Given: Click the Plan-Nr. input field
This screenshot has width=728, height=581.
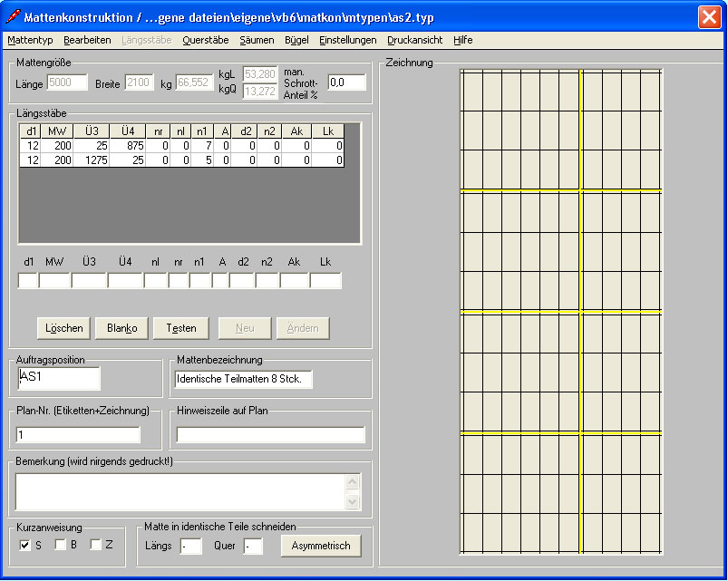Looking at the screenshot, I should tap(78, 435).
